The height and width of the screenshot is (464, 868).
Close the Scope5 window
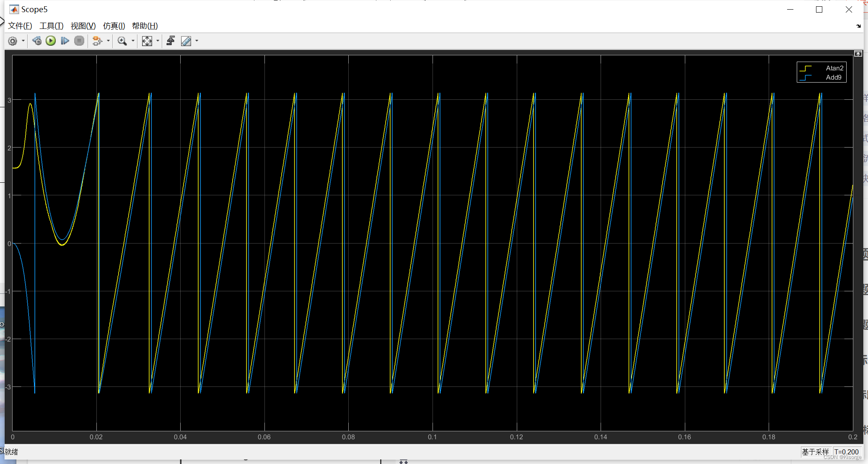849,9
